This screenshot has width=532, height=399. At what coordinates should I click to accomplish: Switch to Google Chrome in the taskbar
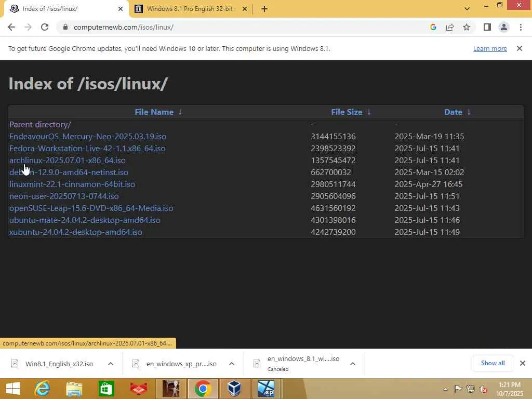point(203,389)
